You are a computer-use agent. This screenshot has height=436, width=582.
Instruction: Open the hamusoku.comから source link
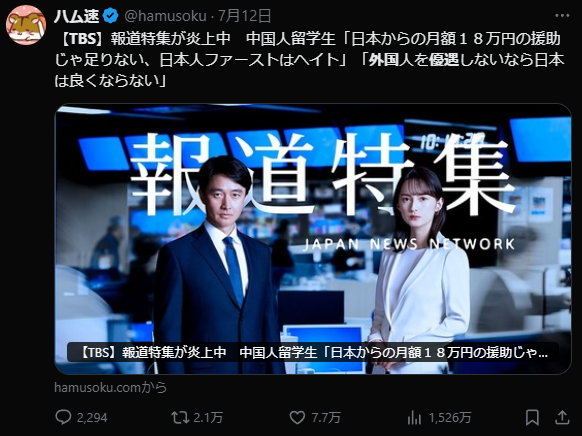point(111,387)
